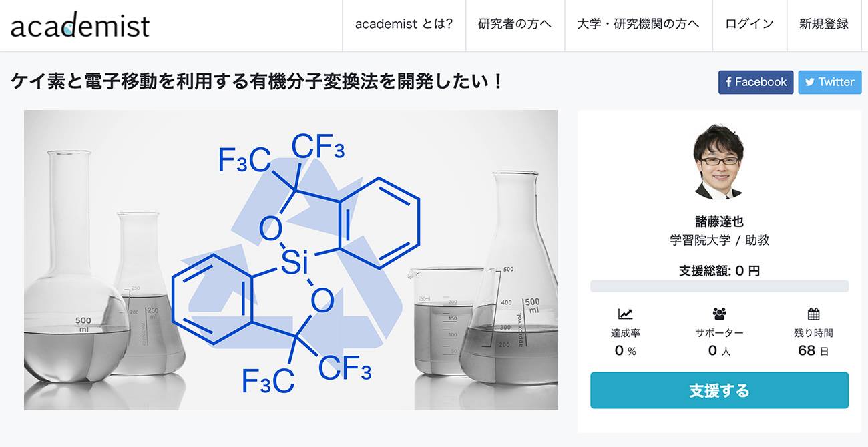Open the 'academist とは?' menu item

[x=404, y=25]
